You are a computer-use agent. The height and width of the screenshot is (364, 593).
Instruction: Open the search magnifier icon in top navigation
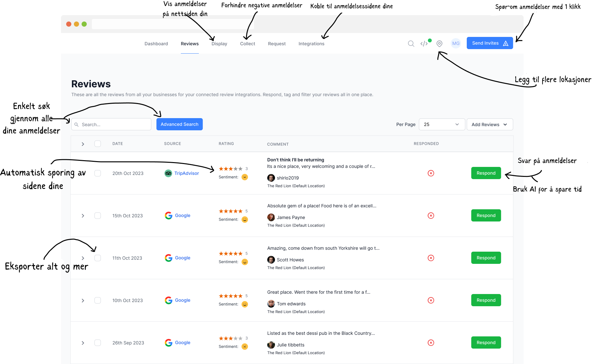click(411, 44)
